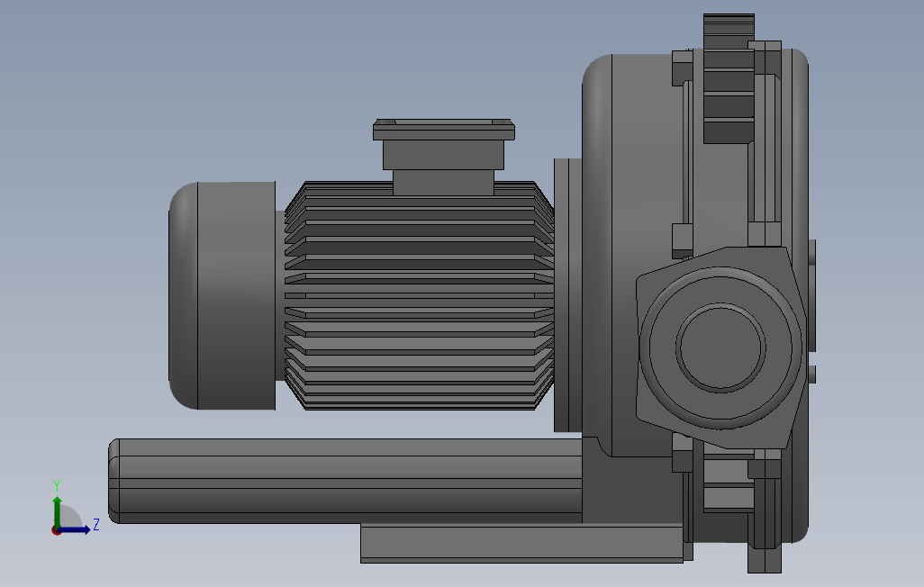Select the flat base plate under blower

[522, 544]
